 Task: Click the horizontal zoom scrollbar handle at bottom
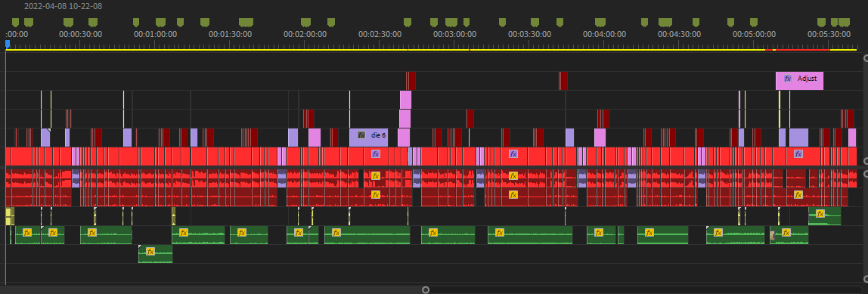(426, 289)
